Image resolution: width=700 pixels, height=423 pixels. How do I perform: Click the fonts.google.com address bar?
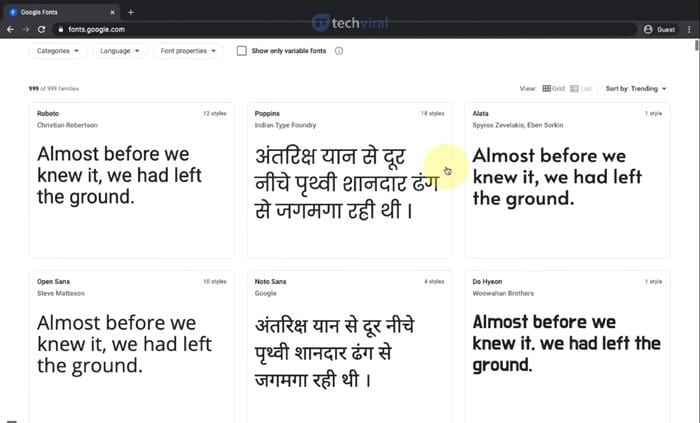pyautogui.click(x=344, y=29)
